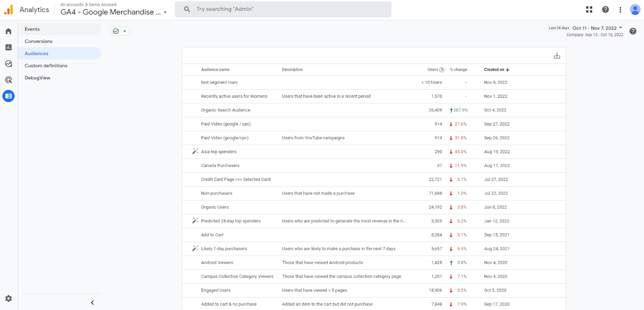644x310 pixels.
Task: Click the % change column header
Action: pos(458,70)
